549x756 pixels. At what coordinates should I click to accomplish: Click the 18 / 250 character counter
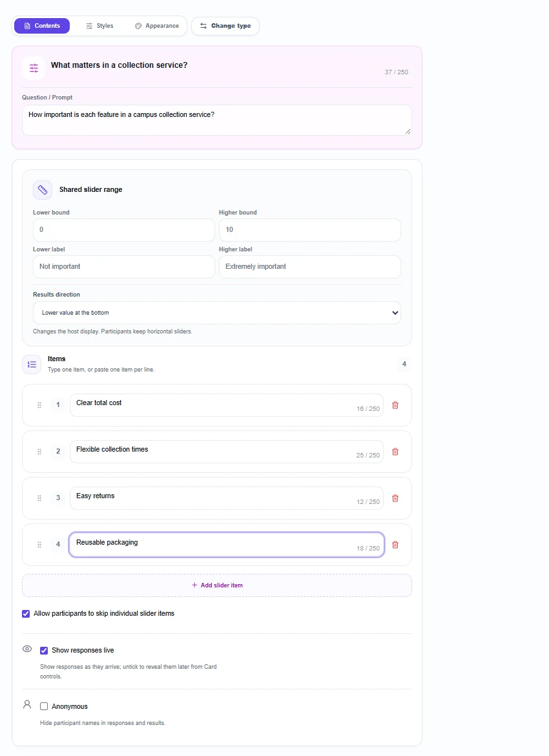tap(368, 548)
